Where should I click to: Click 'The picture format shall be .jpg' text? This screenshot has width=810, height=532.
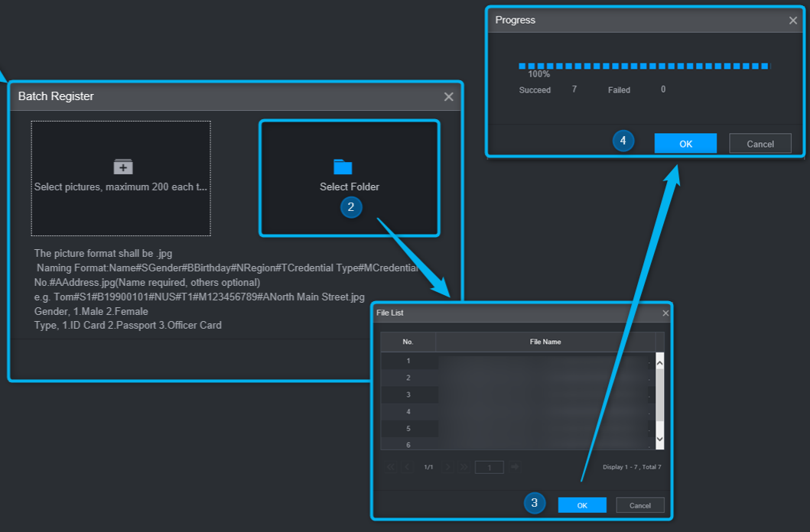103,253
